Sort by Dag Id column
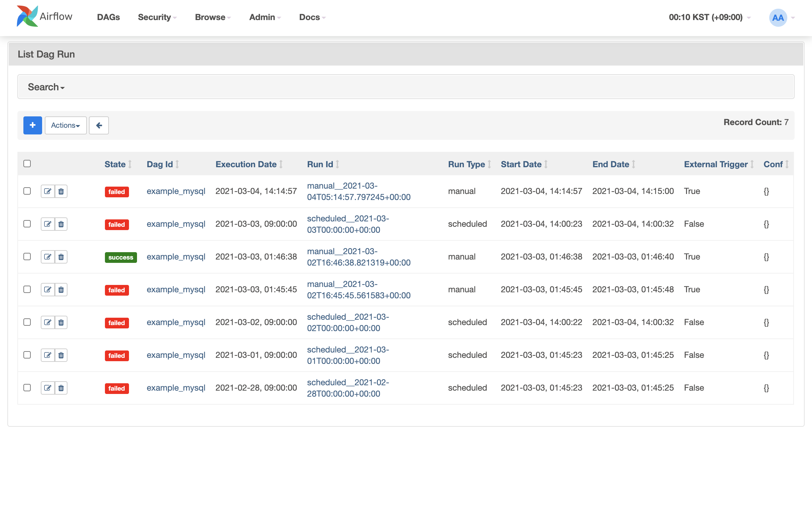The width and height of the screenshot is (812, 509). click(x=163, y=164)
